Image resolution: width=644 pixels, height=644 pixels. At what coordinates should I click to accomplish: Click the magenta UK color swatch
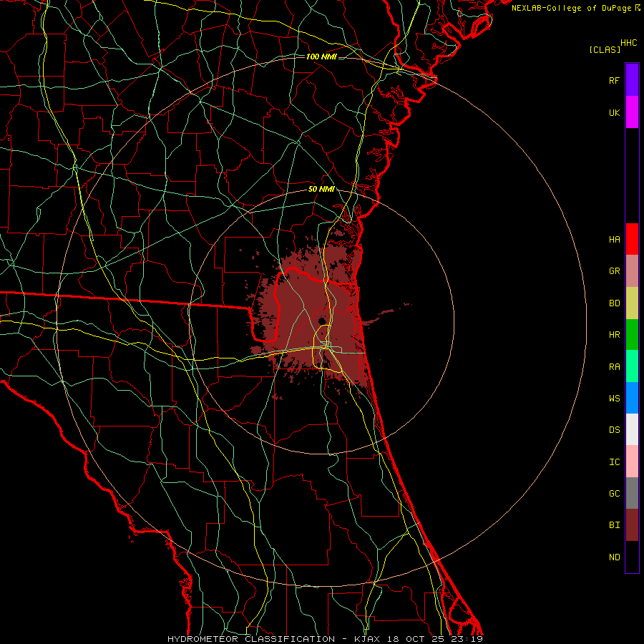point(632,112)
